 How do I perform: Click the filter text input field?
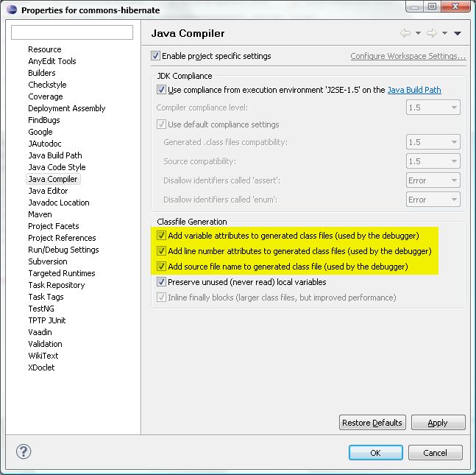tap(72, 32)
